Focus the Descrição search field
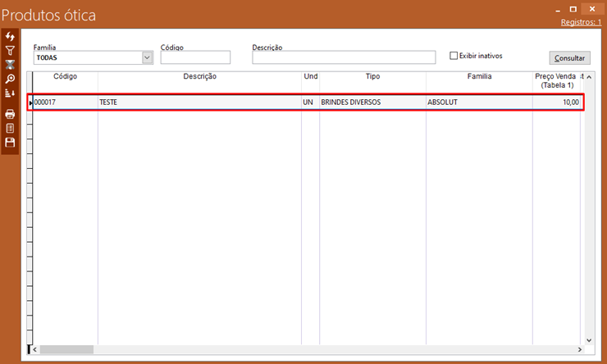This screenshot has height=364, width=607. pyautogui.click(x=343, y=57)
